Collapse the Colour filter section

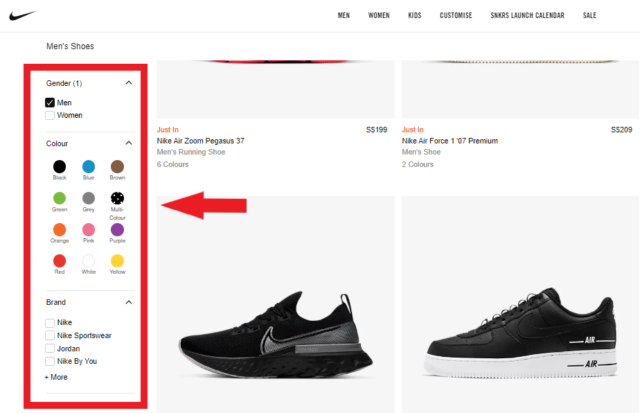click(x=129, y=143)
